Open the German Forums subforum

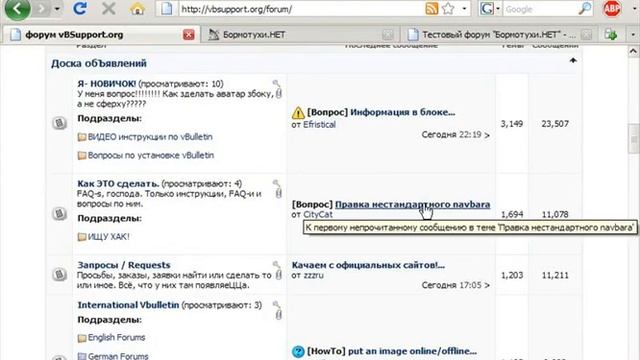point(118,356)
